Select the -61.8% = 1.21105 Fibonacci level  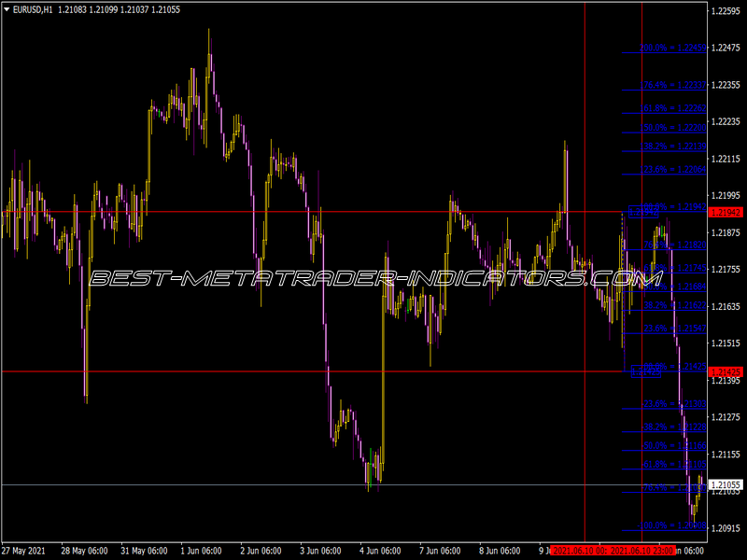[674, 464]
